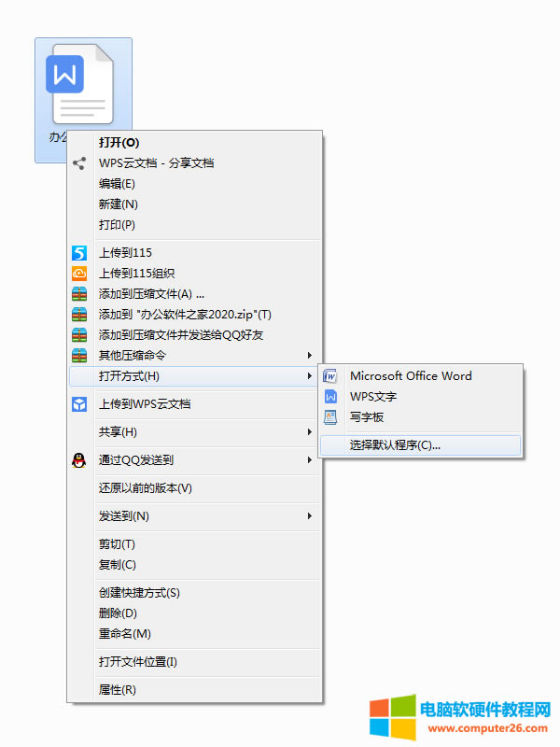Expand the 发送到(N) submenu arrow

pos(310,516)
